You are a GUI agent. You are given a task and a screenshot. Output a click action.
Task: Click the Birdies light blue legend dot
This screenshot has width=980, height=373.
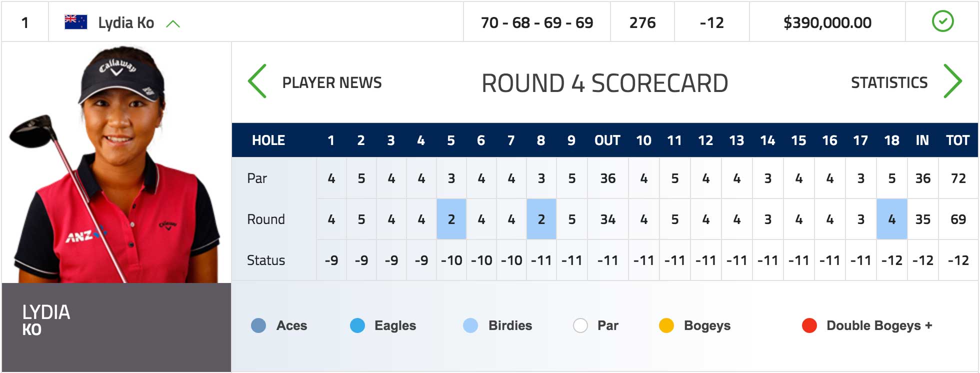coord(470,325)
